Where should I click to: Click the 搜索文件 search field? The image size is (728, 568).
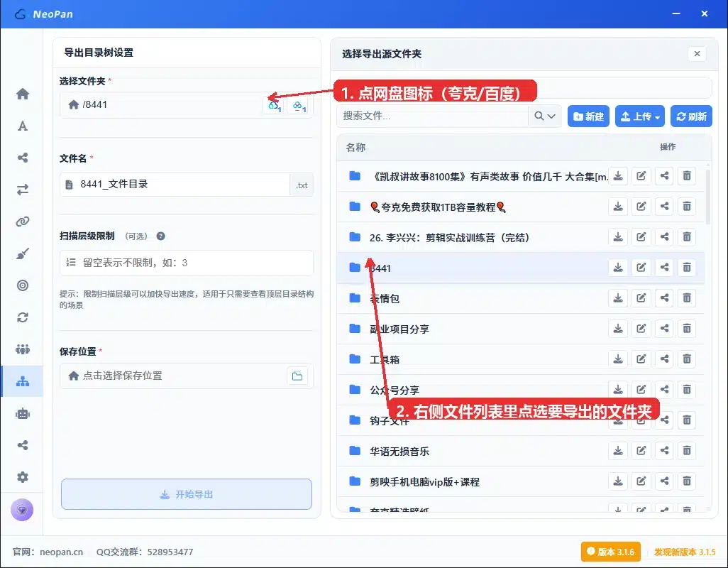coord(432,116)
